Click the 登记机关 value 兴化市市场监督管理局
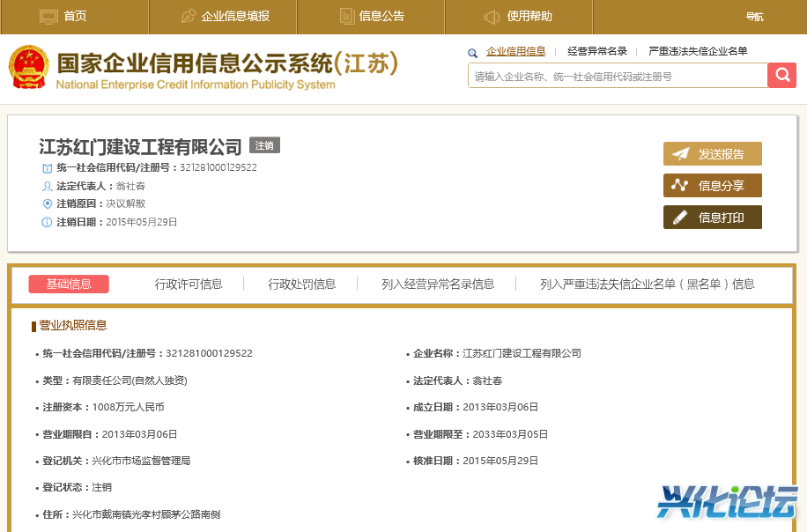Viewport: 807px width, 532px height. click(x=141, y=461)
